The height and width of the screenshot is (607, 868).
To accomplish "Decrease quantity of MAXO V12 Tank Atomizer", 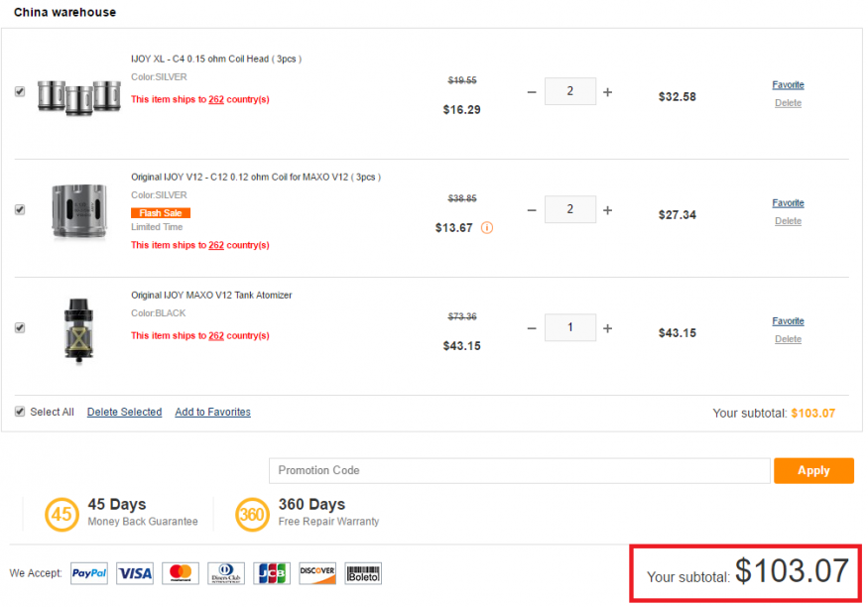I will click(x=532, y=328).
